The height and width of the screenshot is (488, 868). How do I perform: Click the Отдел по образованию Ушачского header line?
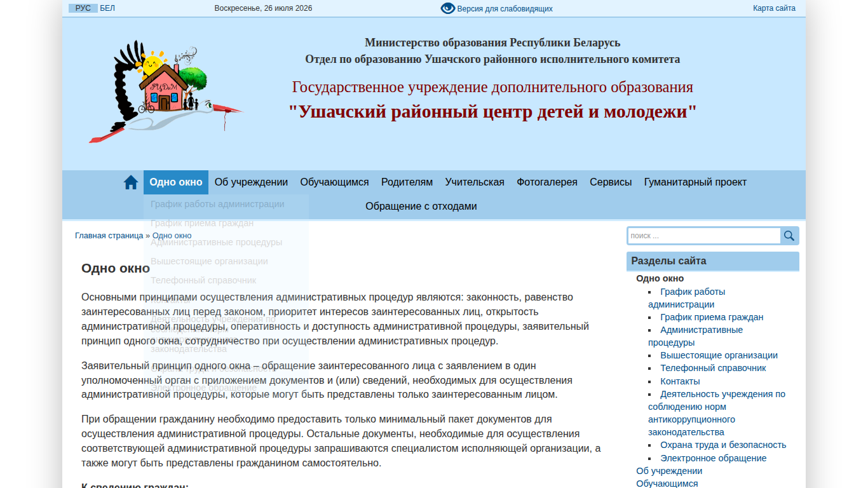point(492,59)
